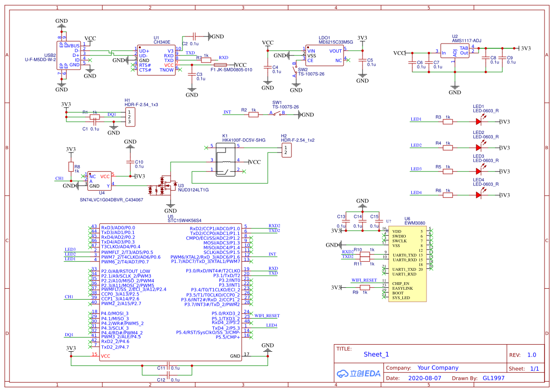Select the LED2 diode symbol
The height and width of the screenshot is (392, 554).
[x=479, y=147]
